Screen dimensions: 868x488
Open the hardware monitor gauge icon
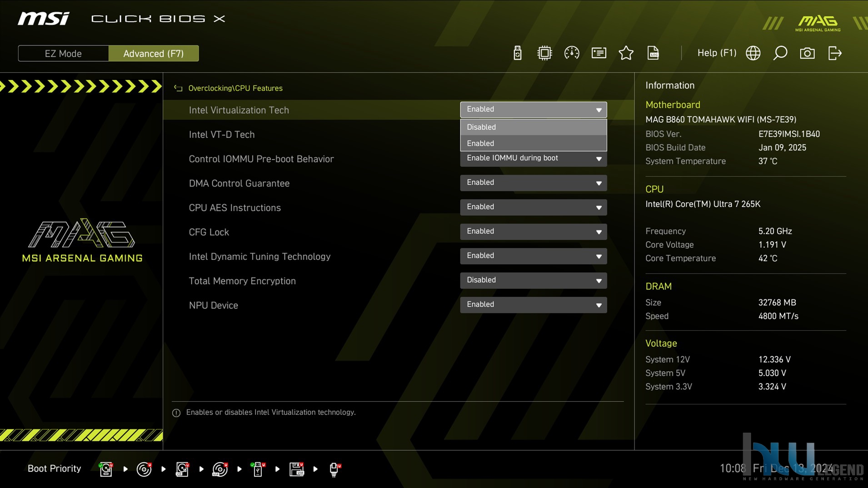[x=571, y=53]
